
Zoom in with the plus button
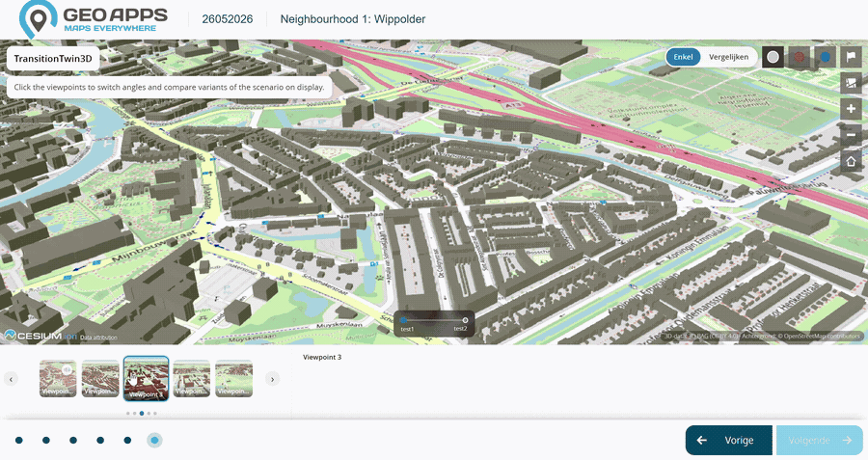[851, 109]
